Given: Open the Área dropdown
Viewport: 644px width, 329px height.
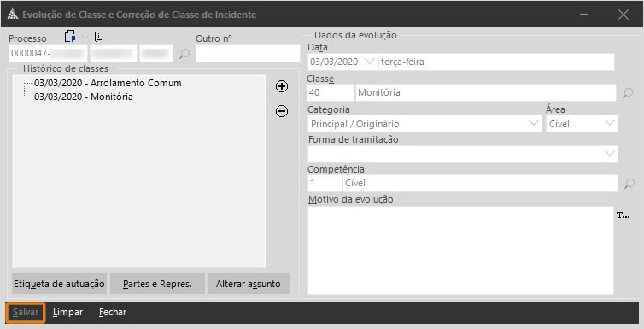Looking at the screenshot, I should click(610, 123).
